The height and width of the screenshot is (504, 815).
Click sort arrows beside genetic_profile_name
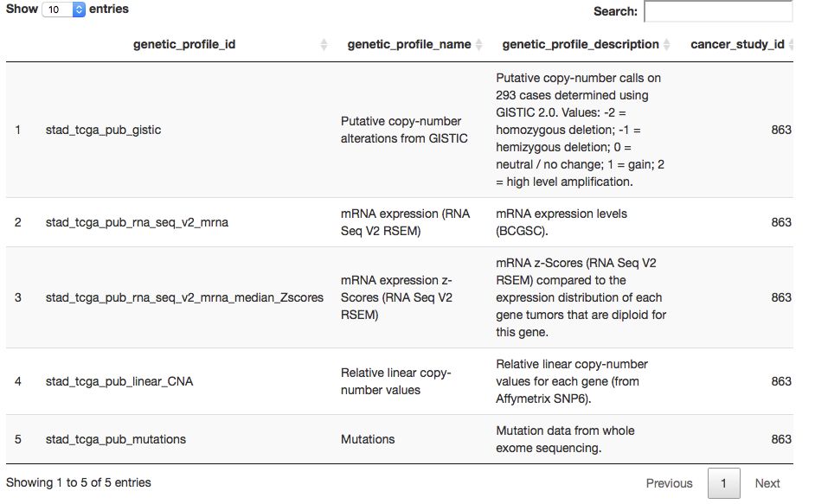coord(478,45)
